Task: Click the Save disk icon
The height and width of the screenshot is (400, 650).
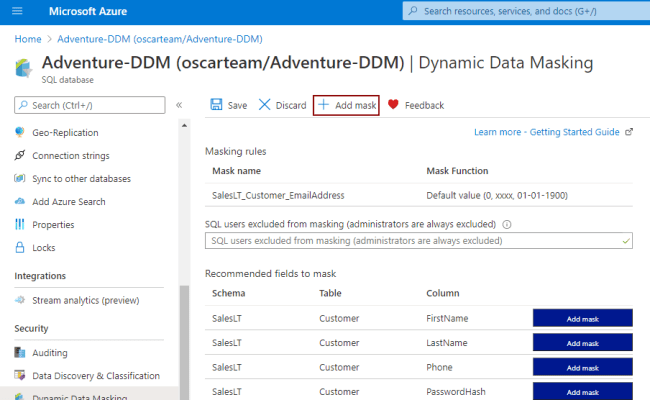Action: 216,104
